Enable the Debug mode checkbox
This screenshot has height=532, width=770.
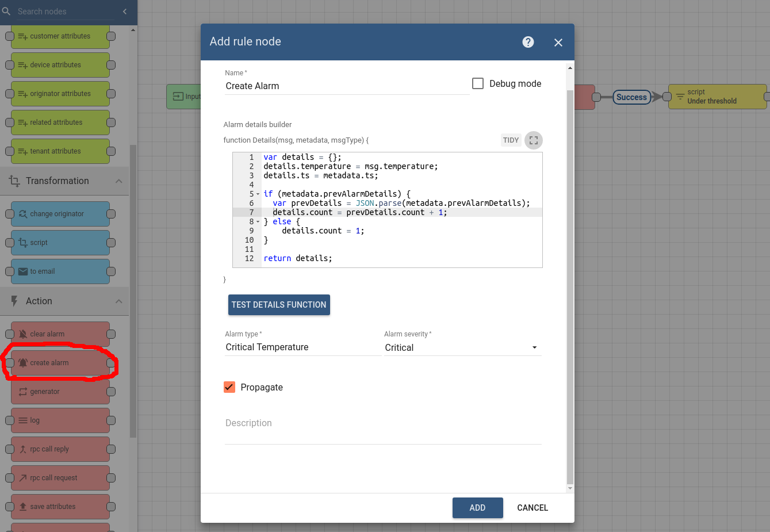[478, 83]
